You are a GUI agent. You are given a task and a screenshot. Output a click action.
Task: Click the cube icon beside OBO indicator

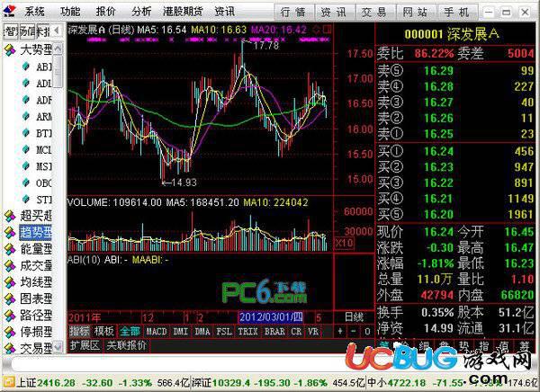[x=26, y=183]
